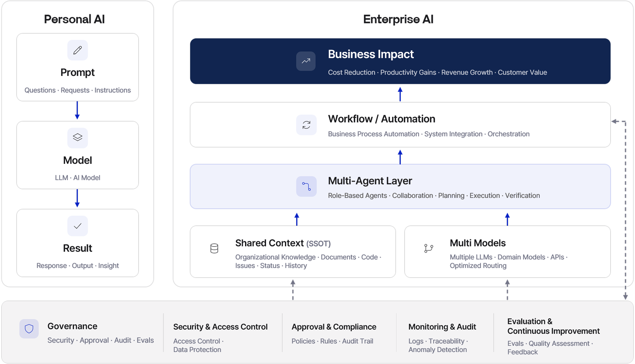Select the Personal AI heading
This screenshot has width=635, height=364.
click(x=75, y=19)
